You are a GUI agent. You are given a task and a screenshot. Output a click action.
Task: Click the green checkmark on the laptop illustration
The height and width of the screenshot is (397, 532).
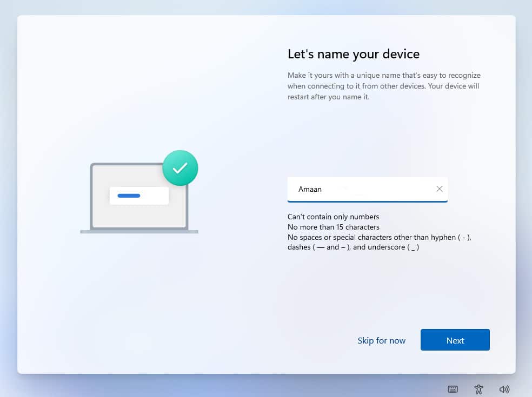point(180,168)
